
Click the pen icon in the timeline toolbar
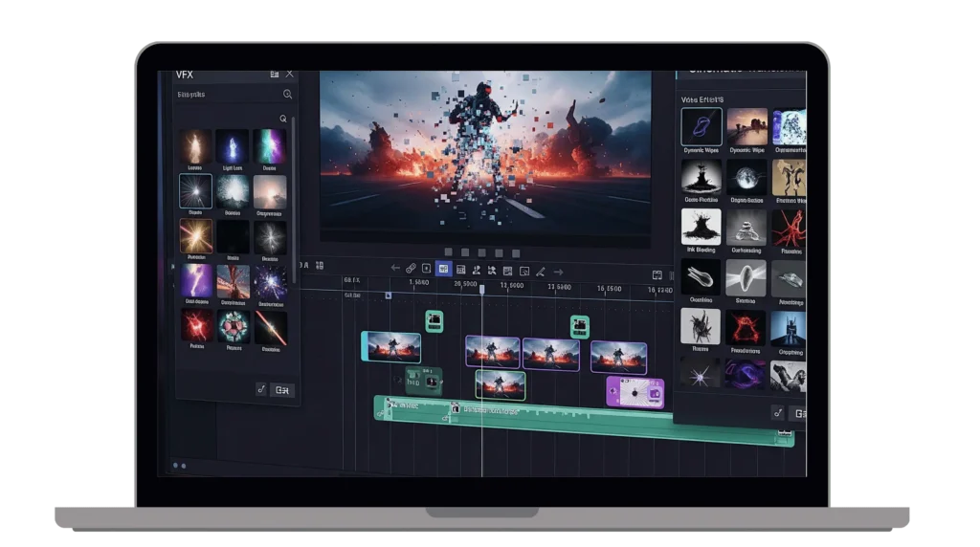(x=540, y=271)
